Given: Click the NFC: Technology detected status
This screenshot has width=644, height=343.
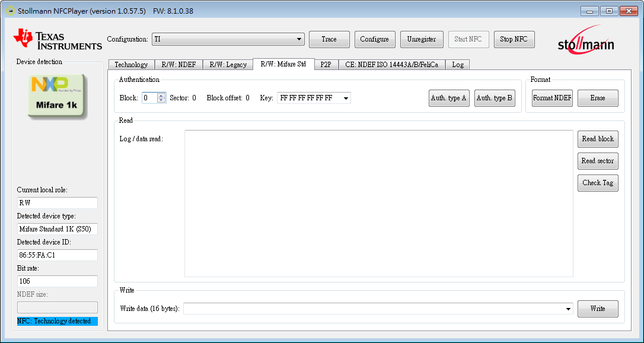Looking at the screenshot, I should click(x=57, y=321).
